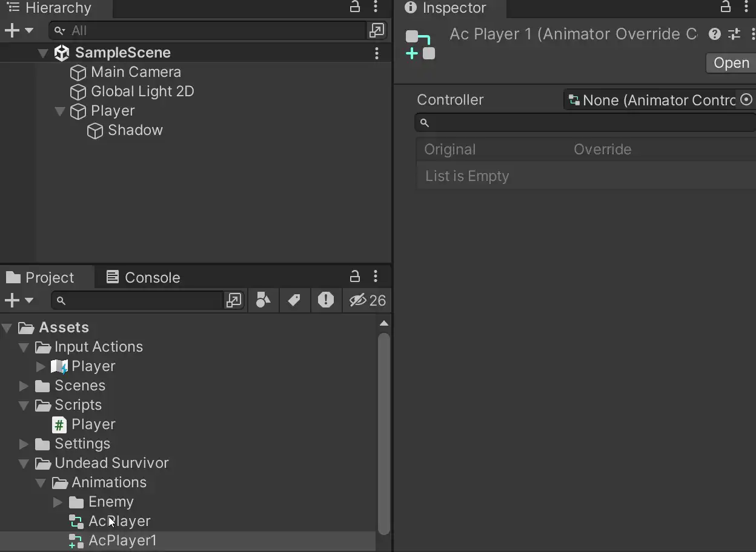Select the Scenes folder
The image size is (756, 552).
click(80, 386)
